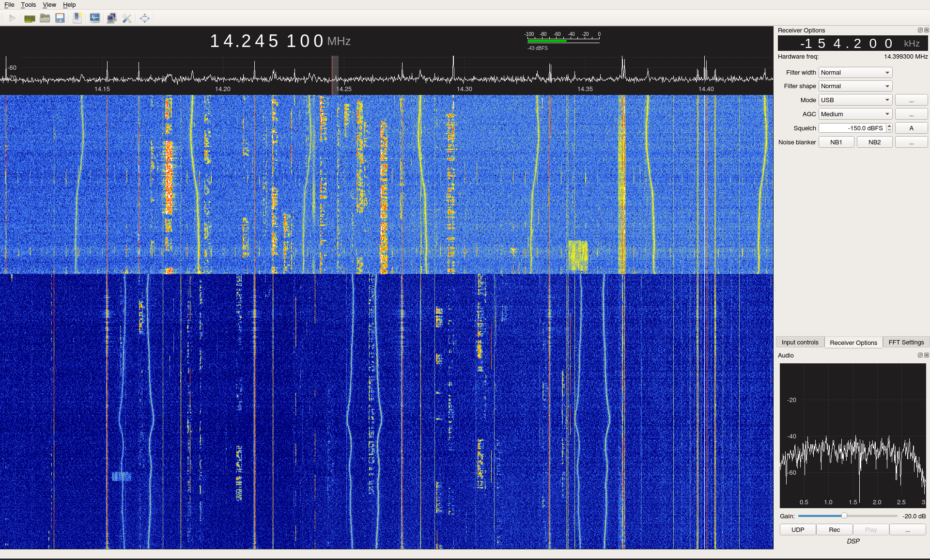This screenshot has width=930, height=560.
Task: Open remote control settings wrench icon
Action: click(x=127, y=18)
